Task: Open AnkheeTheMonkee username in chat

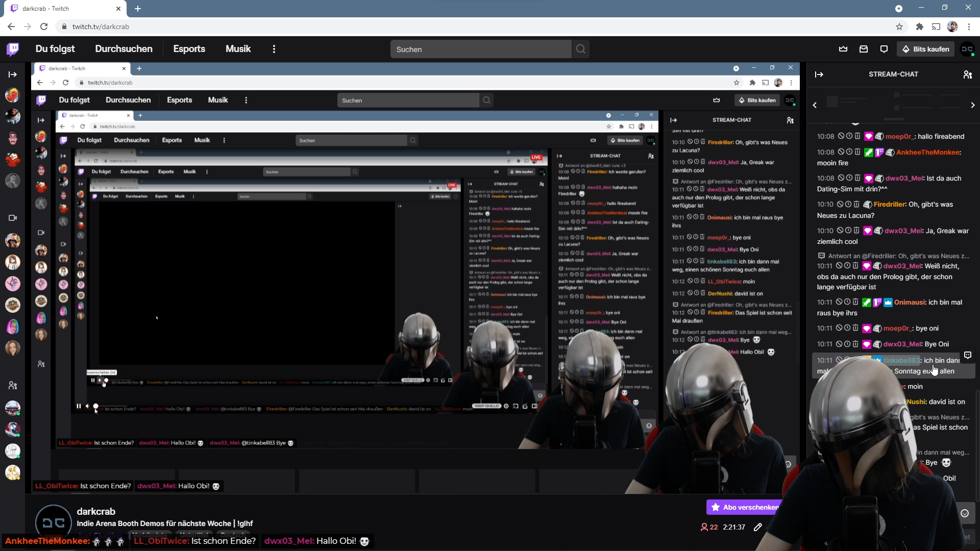Action: 928,152
